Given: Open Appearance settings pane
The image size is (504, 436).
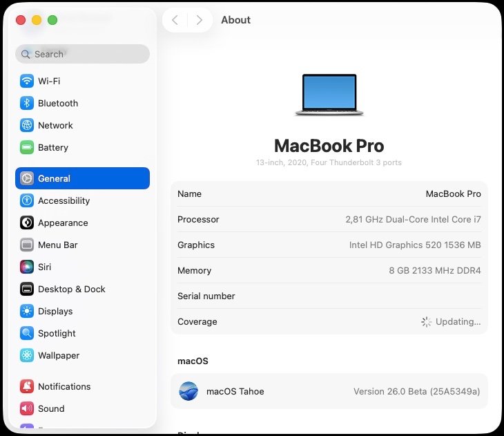Looking at the screenshot, I should [x=82, y=222].
